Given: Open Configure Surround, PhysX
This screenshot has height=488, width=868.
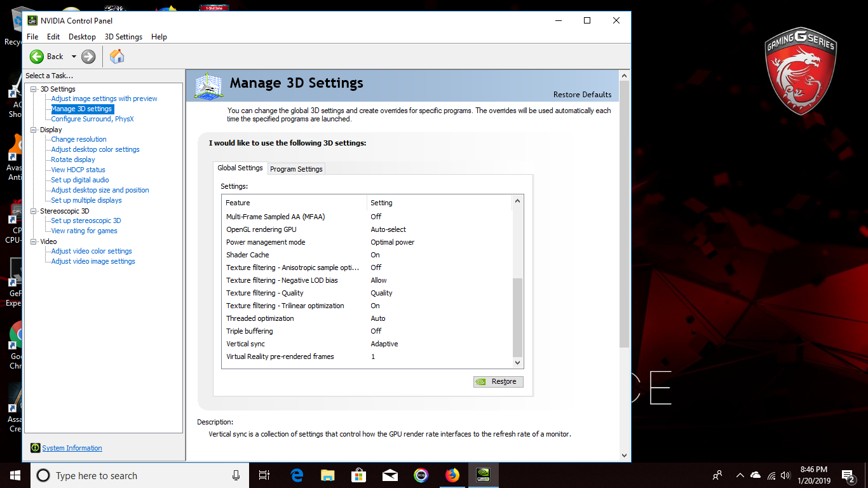Looking at the screenshot, I should tap(92, 119).
